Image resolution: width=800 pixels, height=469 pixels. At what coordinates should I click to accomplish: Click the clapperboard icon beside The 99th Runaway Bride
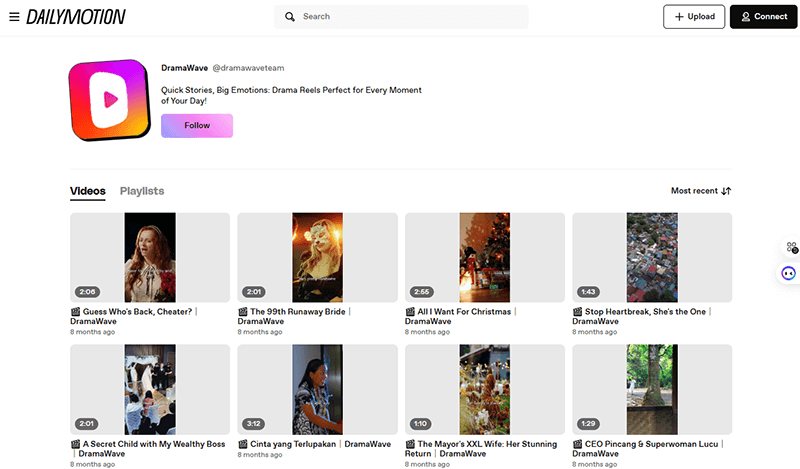[x=243, y=312]
